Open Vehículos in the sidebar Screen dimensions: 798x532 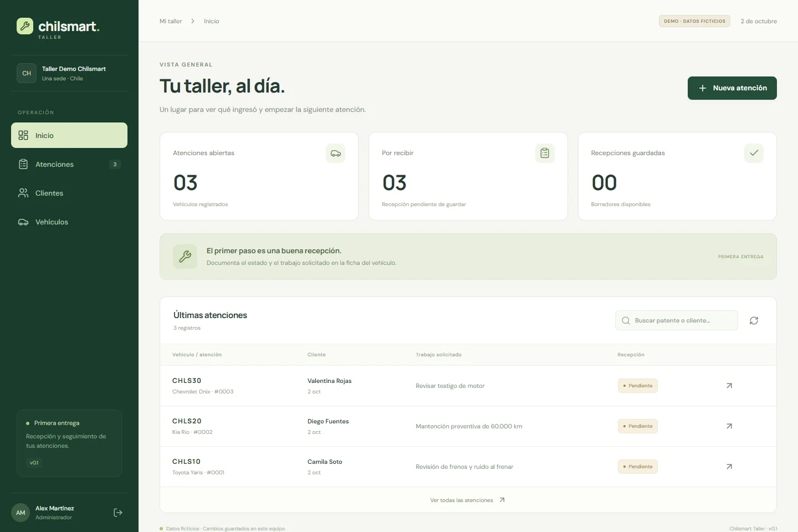pyautogui.click(x=69, y=222)
